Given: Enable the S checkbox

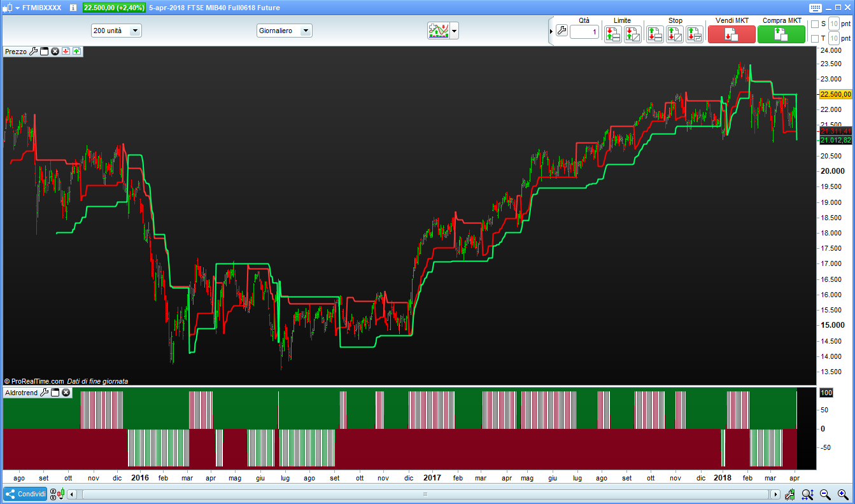Looking at the screenshot, I should 814,24.
